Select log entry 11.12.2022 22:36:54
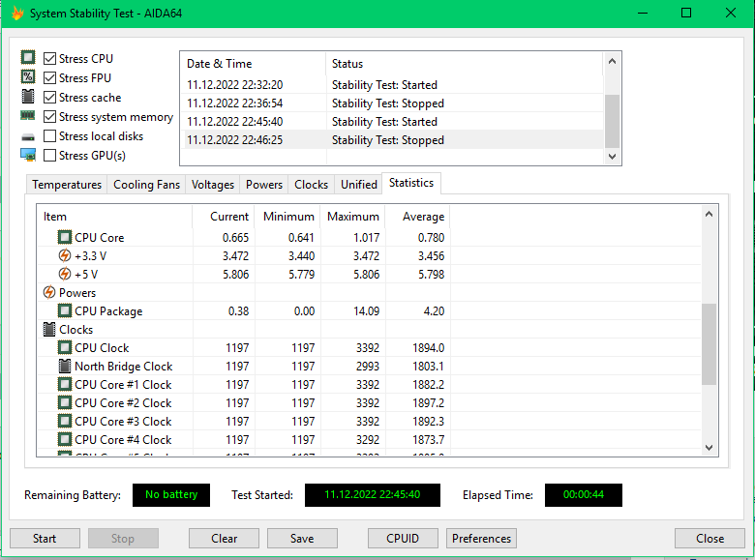Image resolution: width=755 pixels, height=560 pixels. (x=392, y=103)
